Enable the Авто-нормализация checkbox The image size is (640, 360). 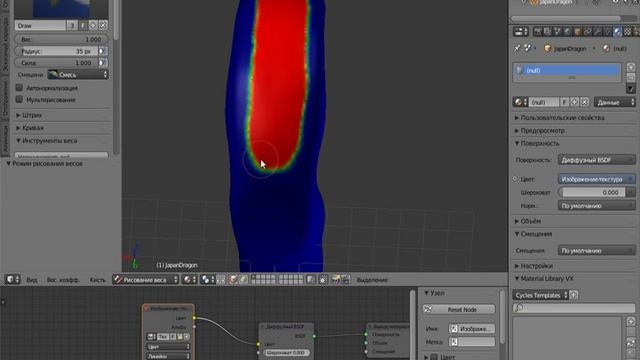tap(19, 88)
